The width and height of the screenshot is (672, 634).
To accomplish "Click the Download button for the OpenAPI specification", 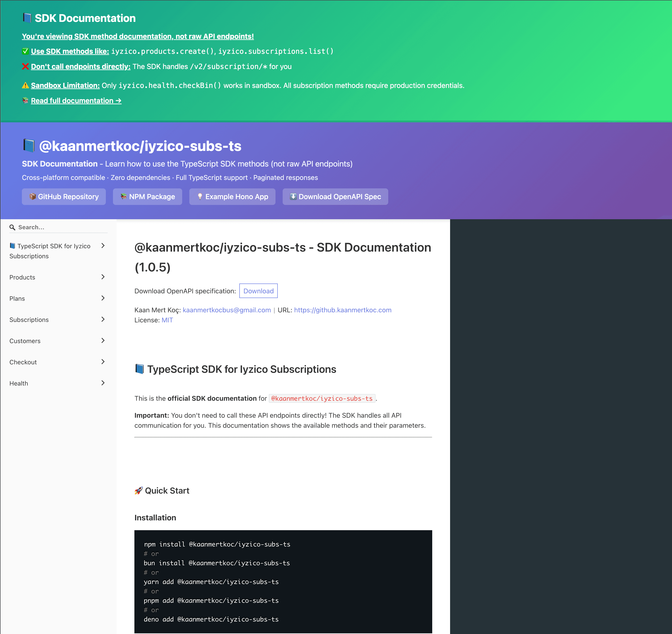I will pos(258,291).
